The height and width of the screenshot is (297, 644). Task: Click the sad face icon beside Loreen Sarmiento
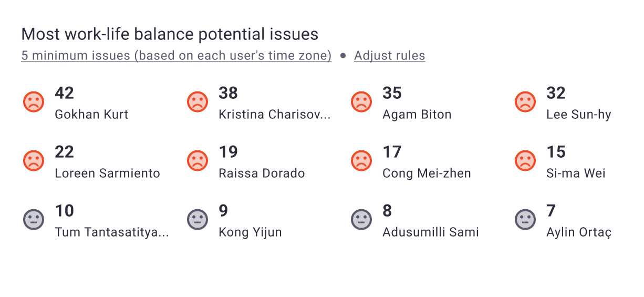34,160
